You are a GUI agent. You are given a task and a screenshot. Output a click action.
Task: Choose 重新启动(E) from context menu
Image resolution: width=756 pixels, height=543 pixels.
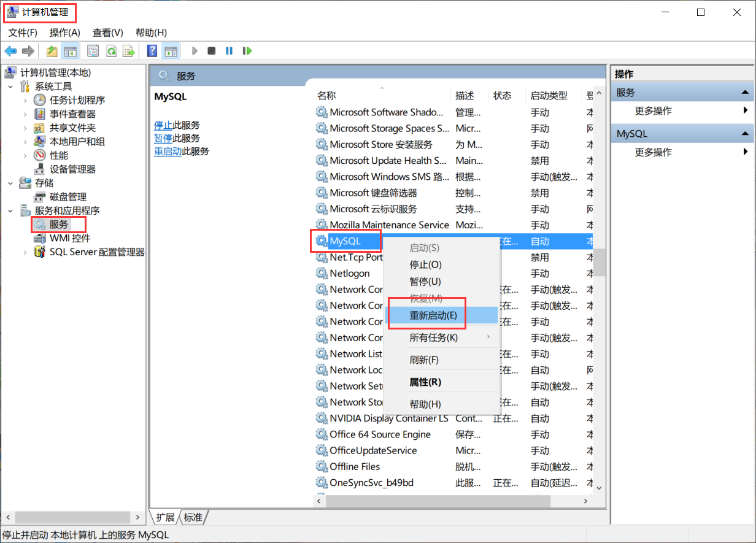[x=441, y=315]
